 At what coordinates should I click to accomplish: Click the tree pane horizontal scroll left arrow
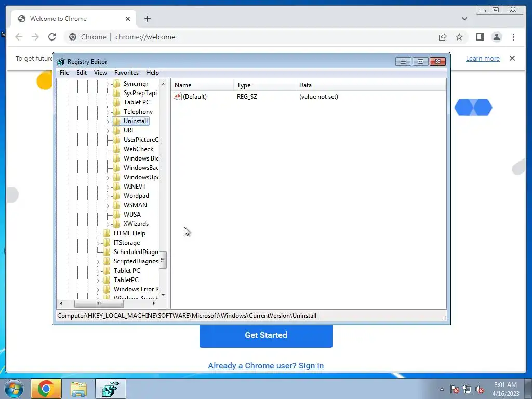pyautogui.click(x=61, y=303)
